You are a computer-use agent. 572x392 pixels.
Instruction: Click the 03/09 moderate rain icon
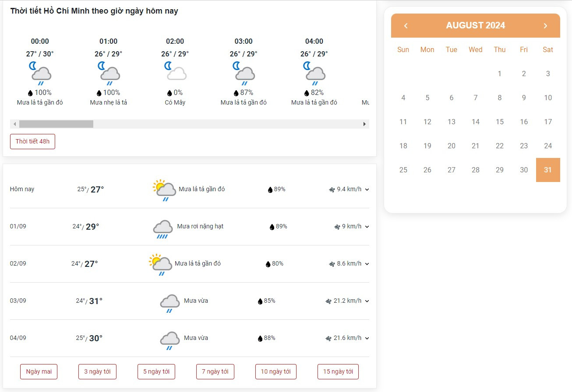tap(169, 304)
